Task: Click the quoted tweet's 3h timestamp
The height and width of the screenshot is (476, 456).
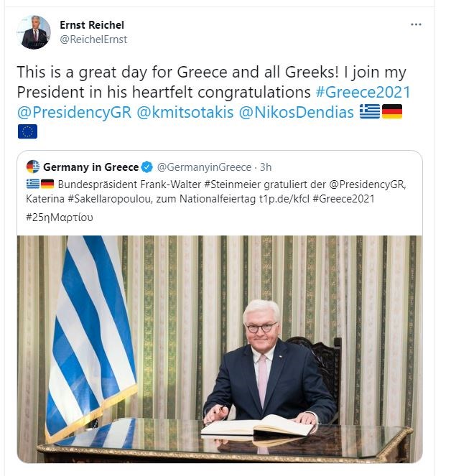Action: point(265,167)
